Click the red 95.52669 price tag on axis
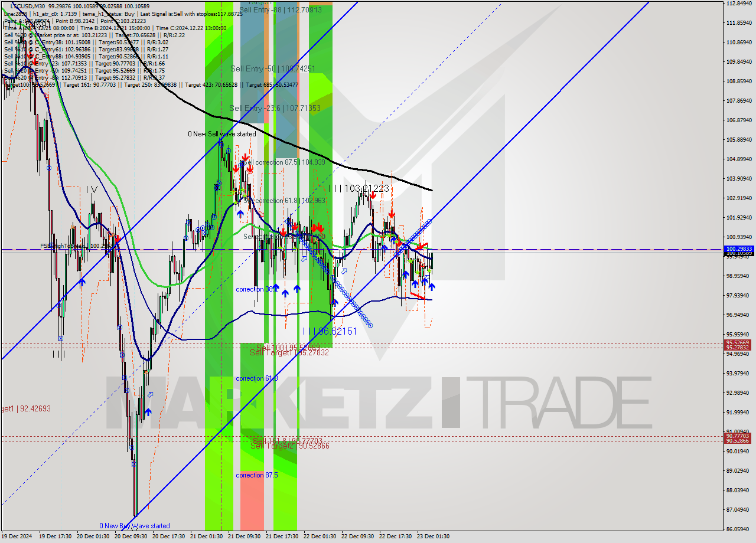This screenshot has height=543, width=756. pyautogui.click(x=739, y=342)
